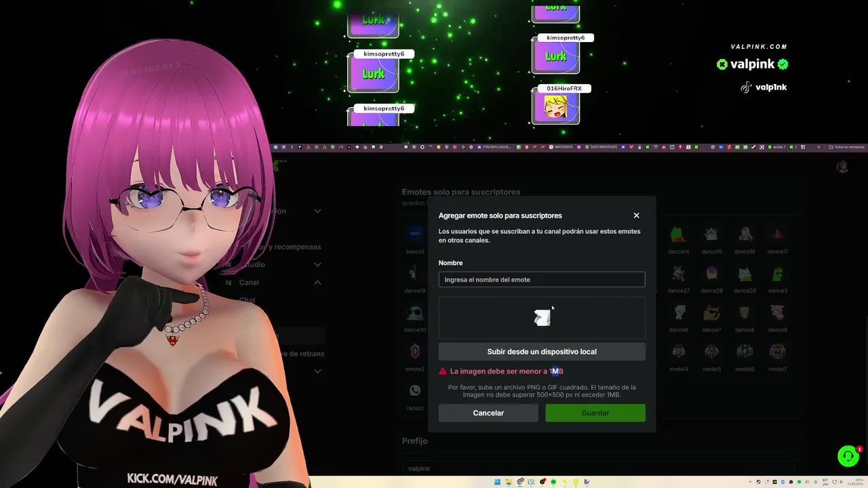The width and height of the screenshot is (868, 488).
Task: Click the green Guardar button
Action: pyautogui.click(x=595, y=413)
